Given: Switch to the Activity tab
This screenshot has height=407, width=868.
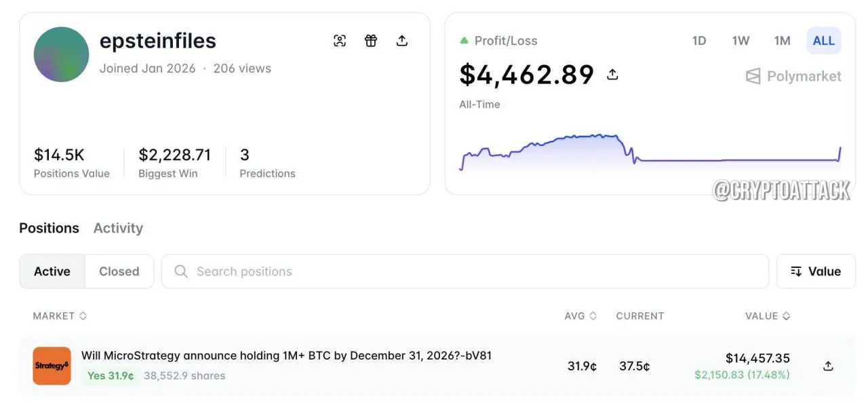Looking at the screenshot, I should pos(118,228).
